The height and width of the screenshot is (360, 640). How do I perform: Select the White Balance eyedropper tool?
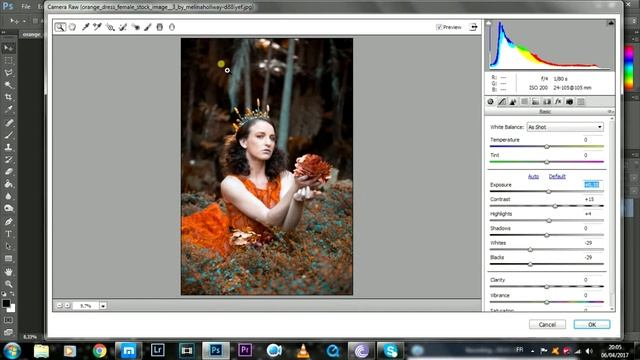(x=85, y=27)
